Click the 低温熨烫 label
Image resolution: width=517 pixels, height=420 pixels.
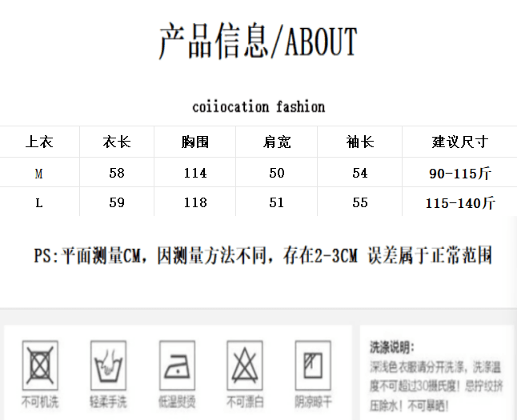[177, 402]
